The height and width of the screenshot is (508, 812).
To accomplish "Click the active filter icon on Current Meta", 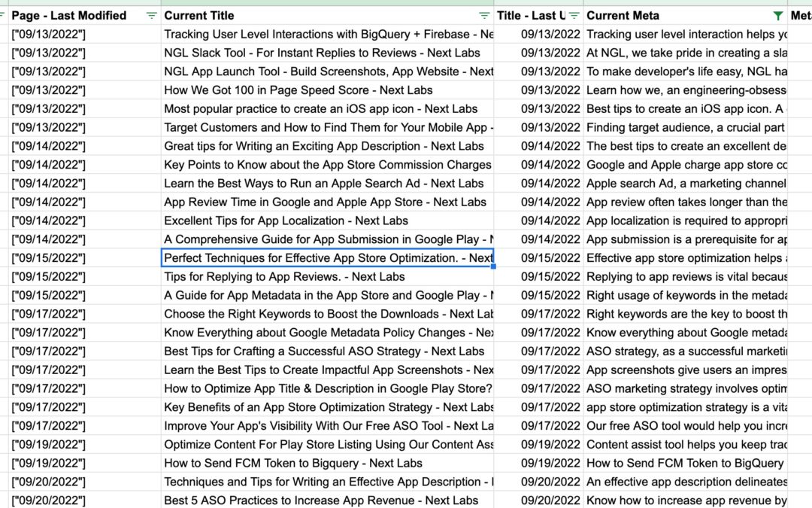I will 778,16.
